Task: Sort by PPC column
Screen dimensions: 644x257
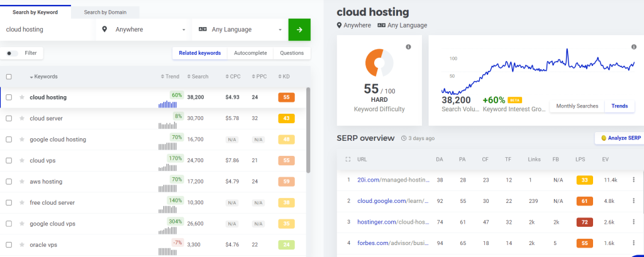Action: click(x=259, y=77)
